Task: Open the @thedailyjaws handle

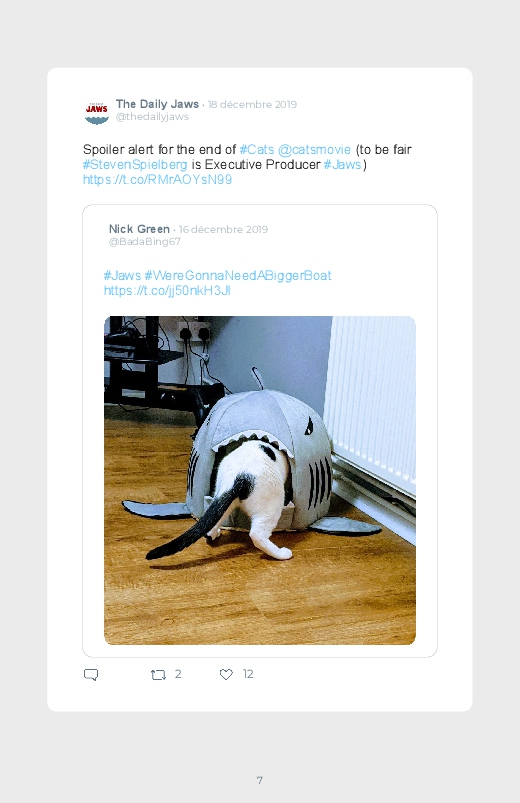Action: click(x=152, y=117)
